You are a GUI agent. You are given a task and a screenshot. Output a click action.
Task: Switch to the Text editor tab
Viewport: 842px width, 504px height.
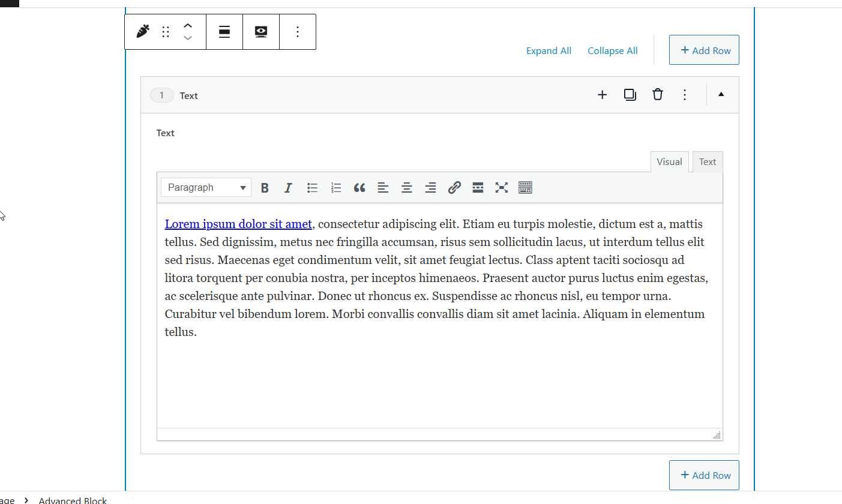click(708, 162)
